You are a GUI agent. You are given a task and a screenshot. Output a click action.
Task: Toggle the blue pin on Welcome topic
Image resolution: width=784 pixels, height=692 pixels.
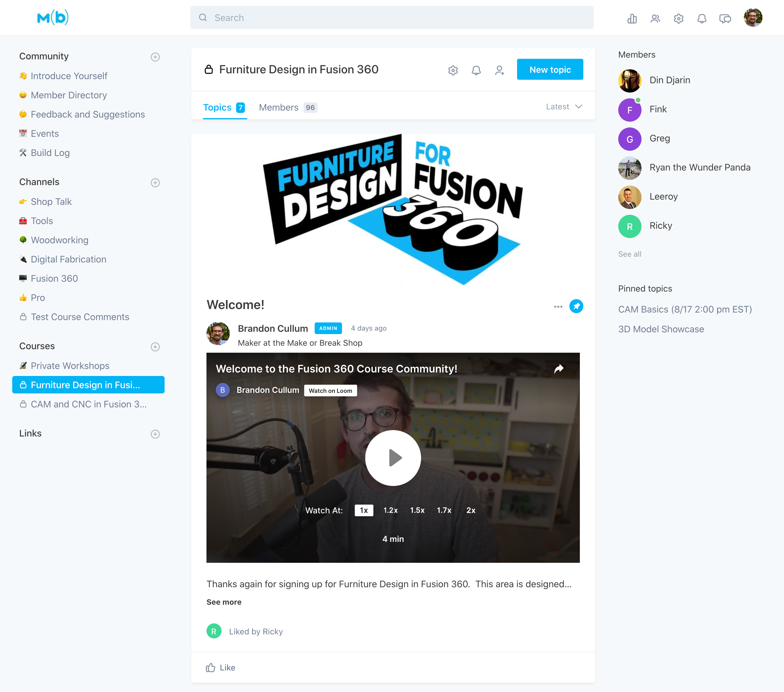pos(576,306)
